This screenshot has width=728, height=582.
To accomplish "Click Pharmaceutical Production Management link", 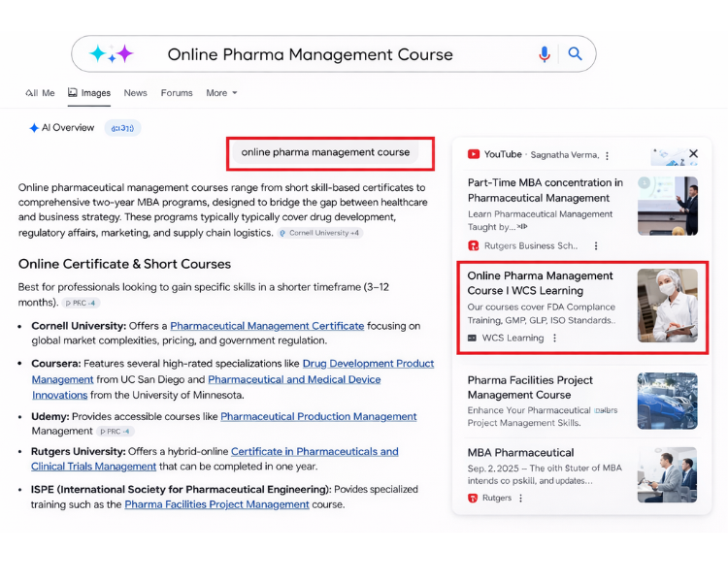I will [x=318, y=416].
